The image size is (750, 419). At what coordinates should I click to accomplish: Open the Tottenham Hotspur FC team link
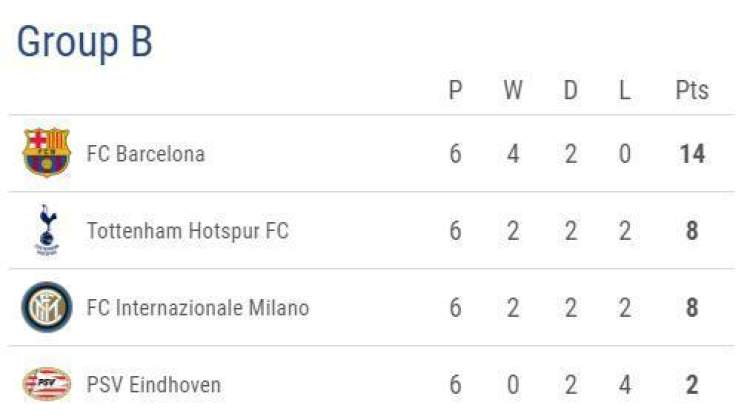(x=188, y=231)
